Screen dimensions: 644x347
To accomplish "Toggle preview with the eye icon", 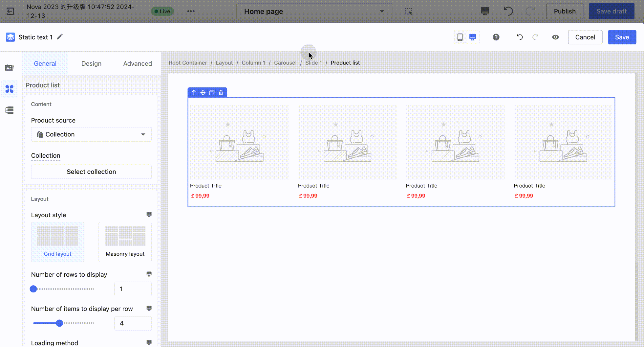I will click(555, 37).
